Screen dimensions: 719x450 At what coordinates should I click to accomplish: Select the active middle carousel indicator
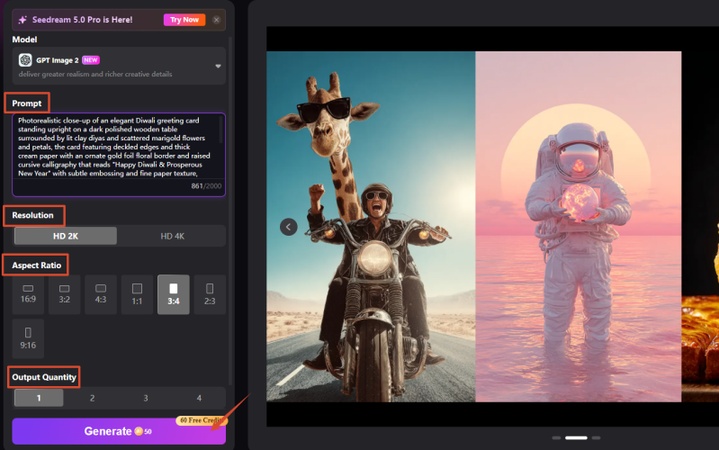click(576, 438)
